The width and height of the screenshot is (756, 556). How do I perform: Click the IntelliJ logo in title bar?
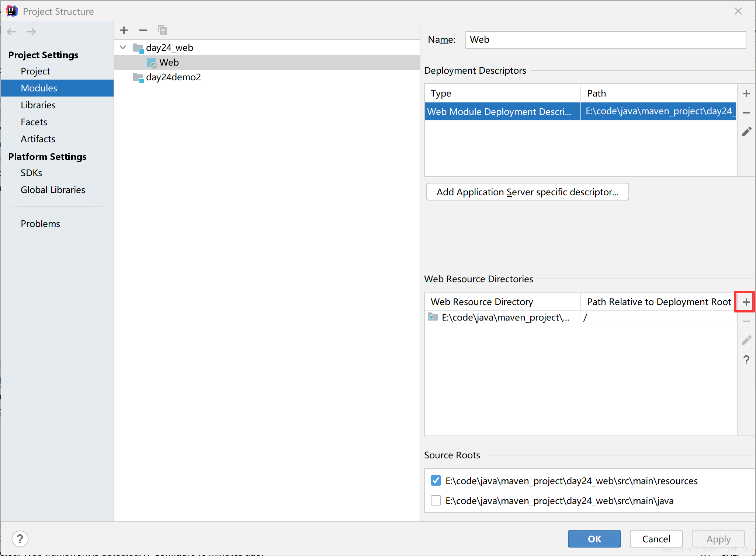[x=12, y=11]
